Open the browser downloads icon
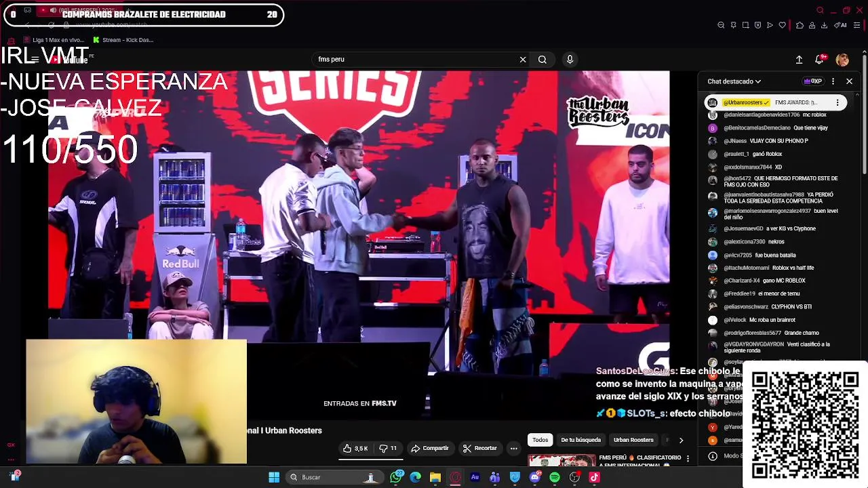The height and width of the screenshot is (488, 868). coord(824,25)
